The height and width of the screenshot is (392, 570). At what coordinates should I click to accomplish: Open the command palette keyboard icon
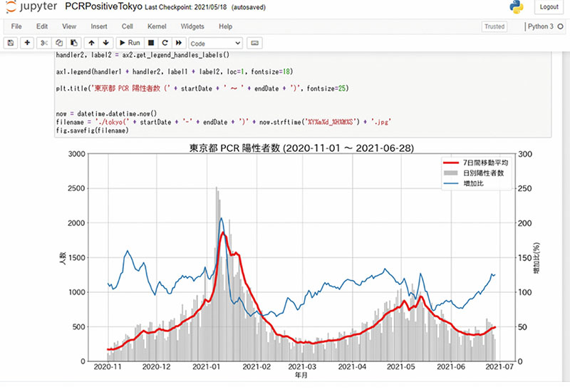coord(256,43)
